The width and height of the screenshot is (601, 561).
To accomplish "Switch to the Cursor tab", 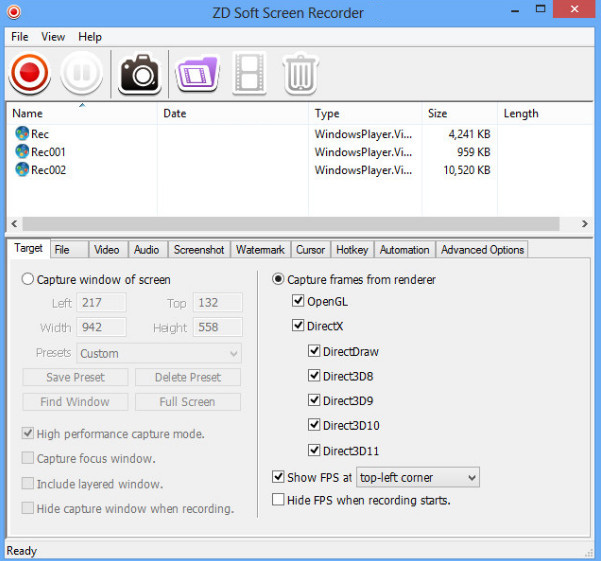I will [x=310, y=250].
